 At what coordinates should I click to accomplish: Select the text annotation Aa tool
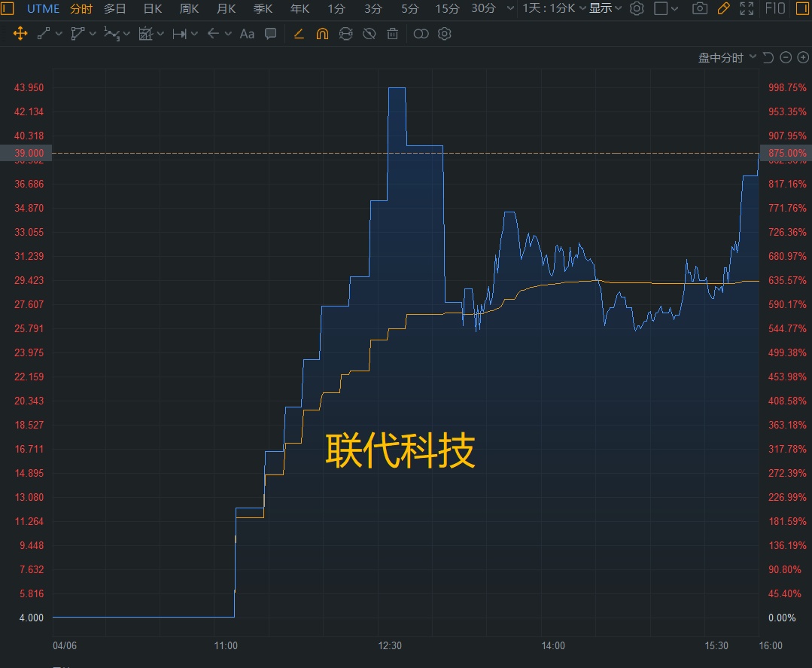247,34
